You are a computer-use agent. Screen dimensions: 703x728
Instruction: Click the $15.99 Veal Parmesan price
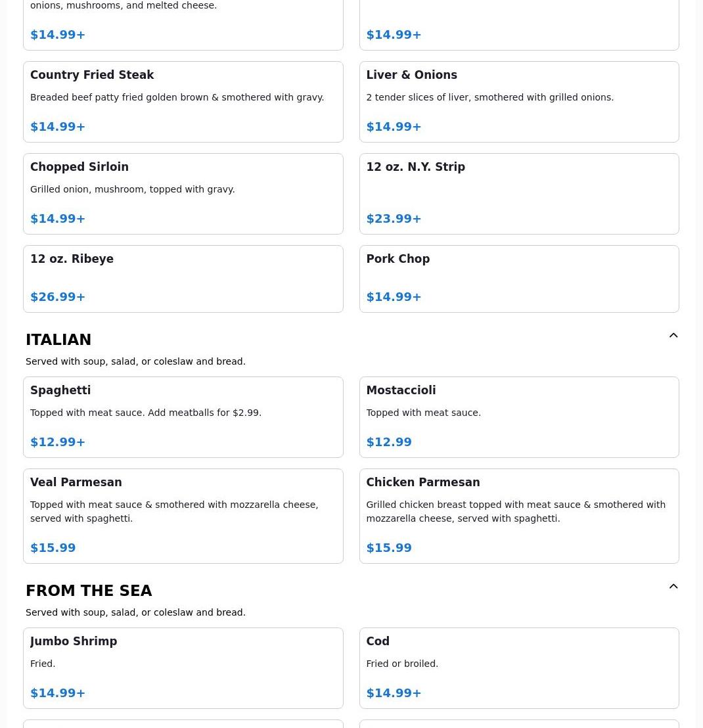click(53, 548)
